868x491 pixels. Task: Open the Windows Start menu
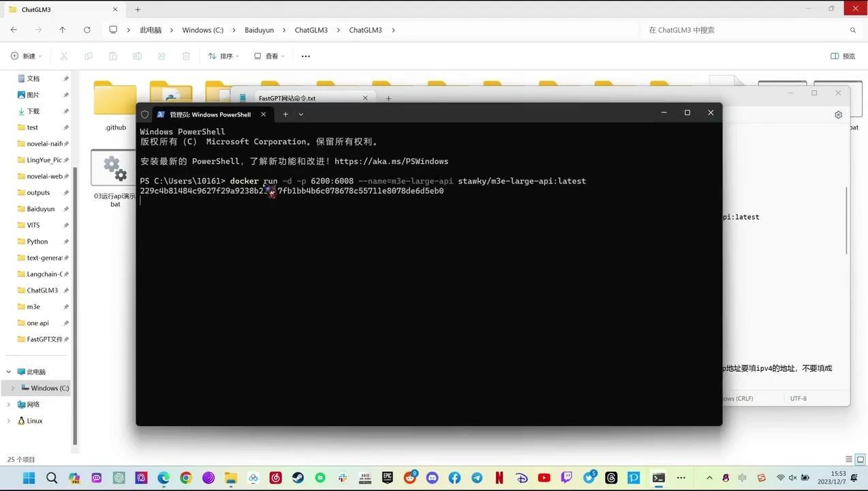pyautogui.click(x=29, y=478)
